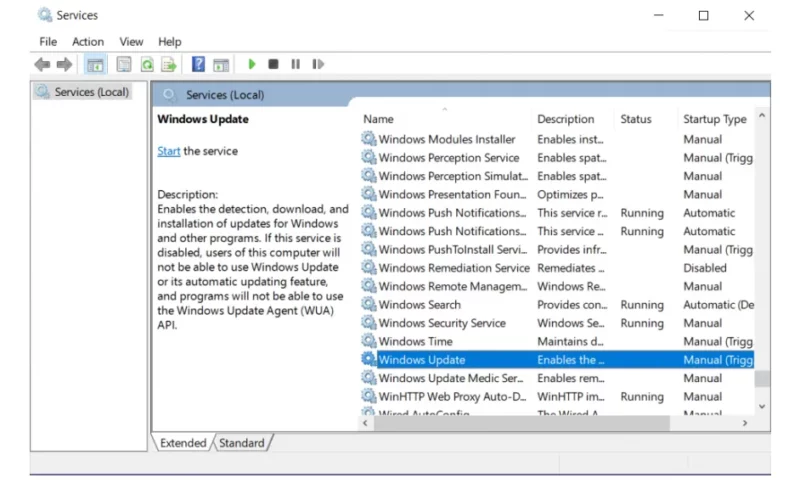This screenshot has height=500, width=800.
Task: Select Windows Perception Simulat... service
Action: [x=453, y=176]
